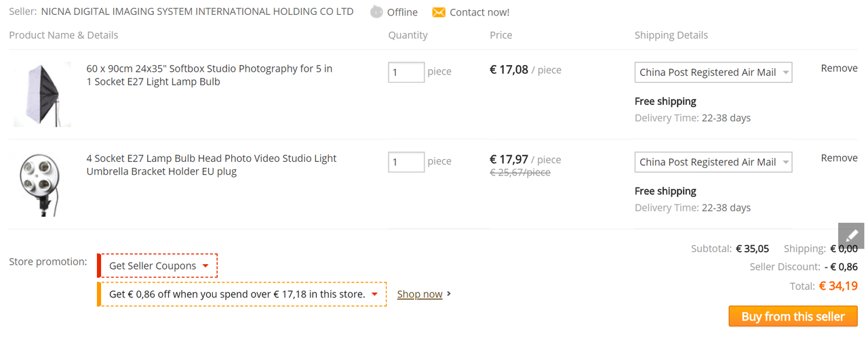Screen dimensions: 868x340
Task: Click the arrow icon beside Shop now
Action: 449,294
